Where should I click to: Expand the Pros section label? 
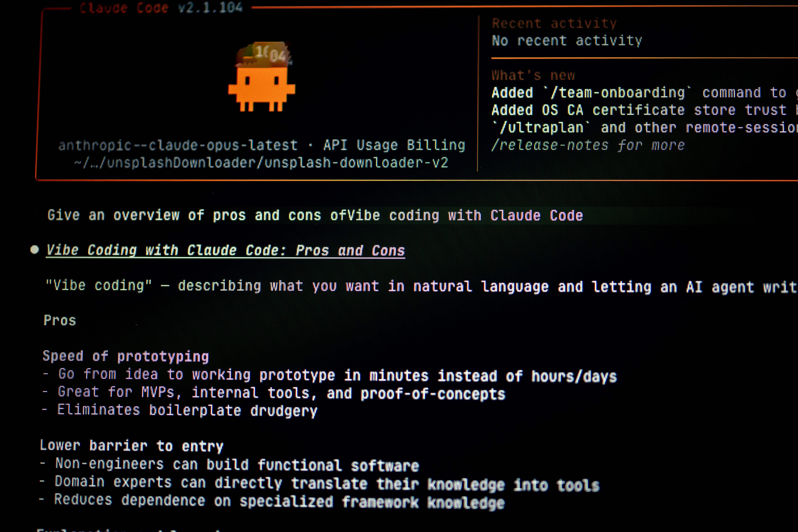coord(60,320)
